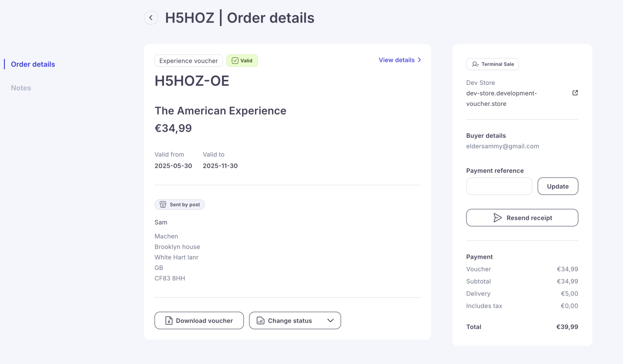623x364 pixels.
Task: Click the Terminal Sale user icon
Action: click(475, 64)
